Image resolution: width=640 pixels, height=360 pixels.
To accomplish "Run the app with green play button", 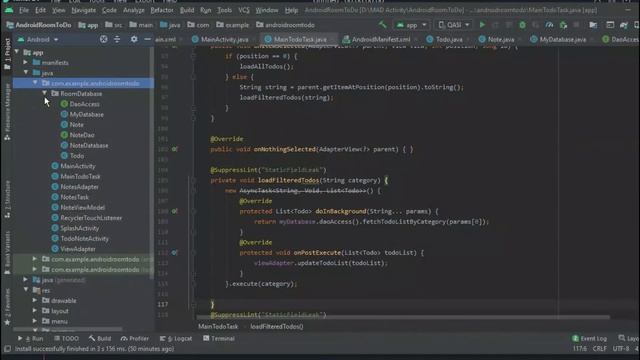I will (x=482, y=25).
